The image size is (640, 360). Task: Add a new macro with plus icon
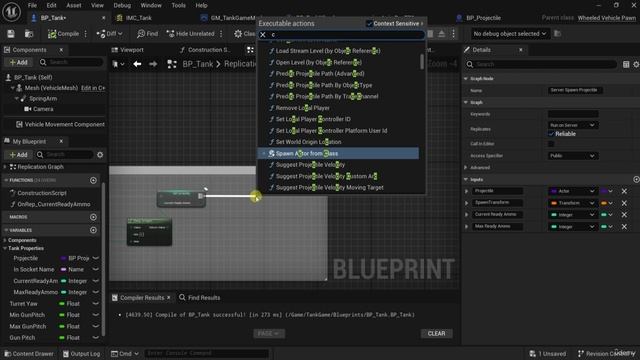[93, 217]
